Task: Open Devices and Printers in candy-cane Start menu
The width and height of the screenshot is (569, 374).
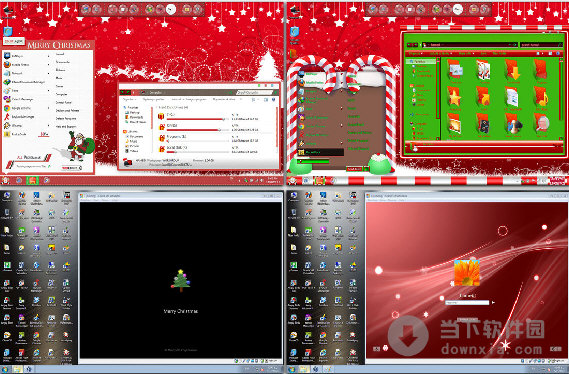Action: (x=359, y=132)
